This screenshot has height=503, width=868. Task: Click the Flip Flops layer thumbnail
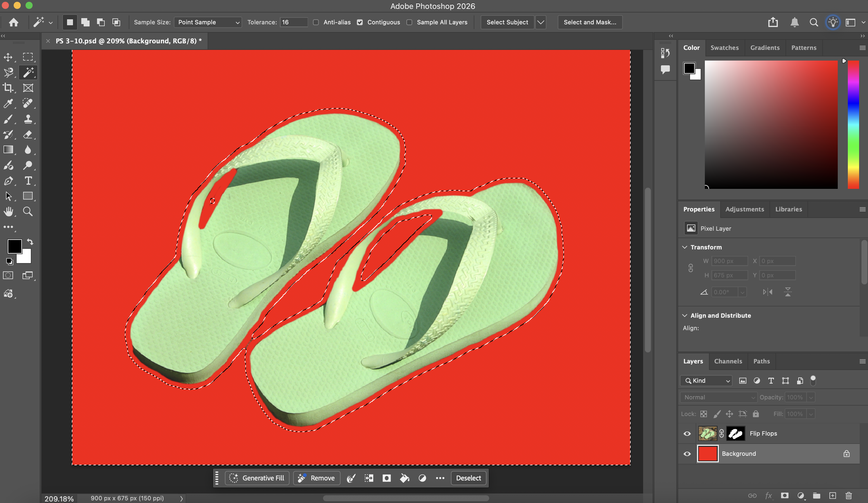(x=708, y=433)
